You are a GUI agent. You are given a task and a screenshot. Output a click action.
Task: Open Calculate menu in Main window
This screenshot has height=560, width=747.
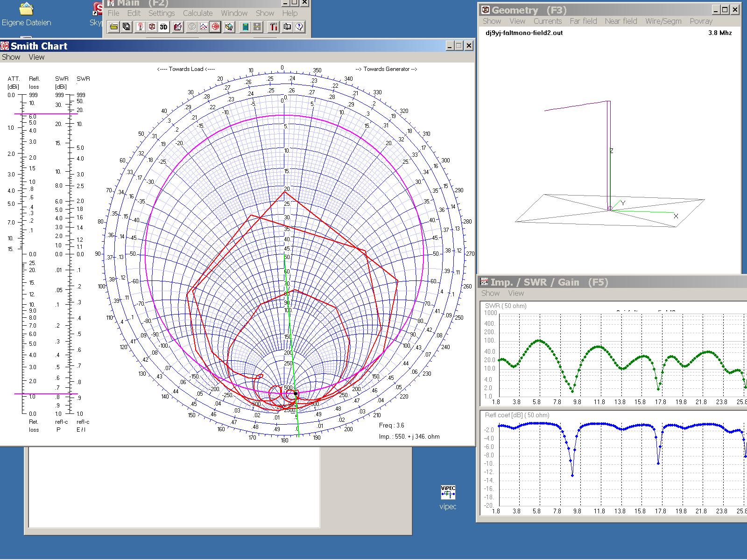(x=197, y=13)
